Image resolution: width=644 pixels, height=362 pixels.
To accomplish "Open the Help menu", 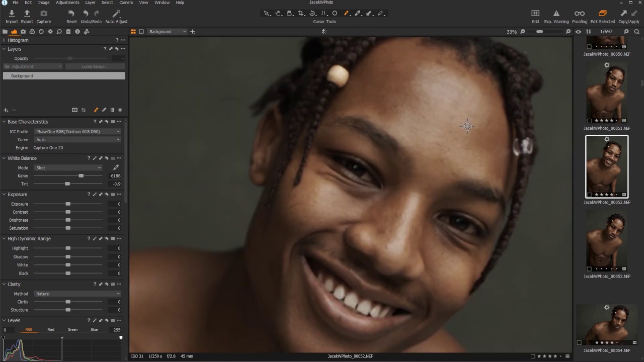I will [180, 3].
